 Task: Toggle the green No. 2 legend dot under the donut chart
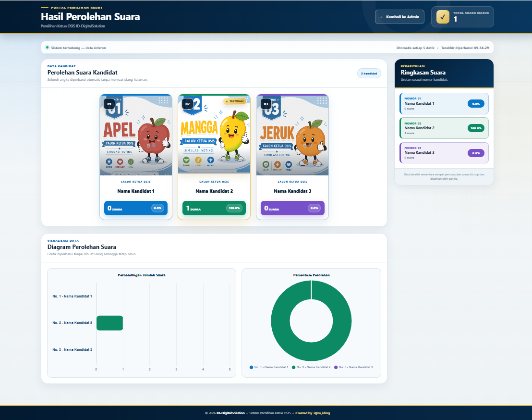293,367
